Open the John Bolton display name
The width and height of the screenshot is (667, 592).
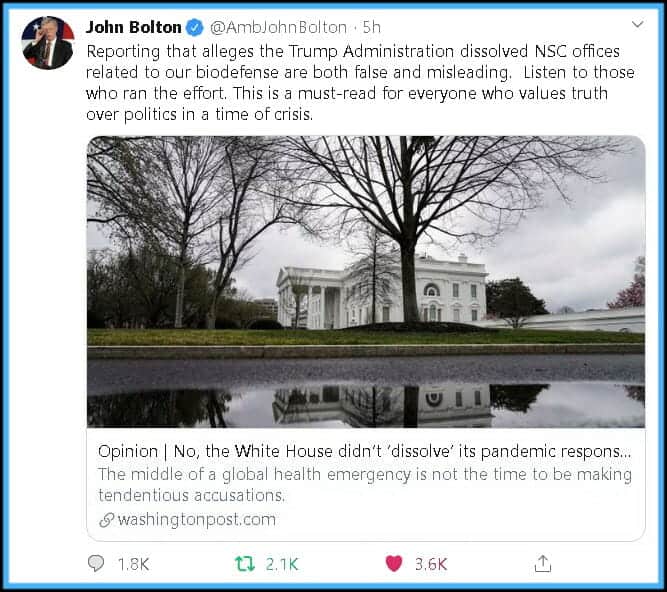pos(134,27)
